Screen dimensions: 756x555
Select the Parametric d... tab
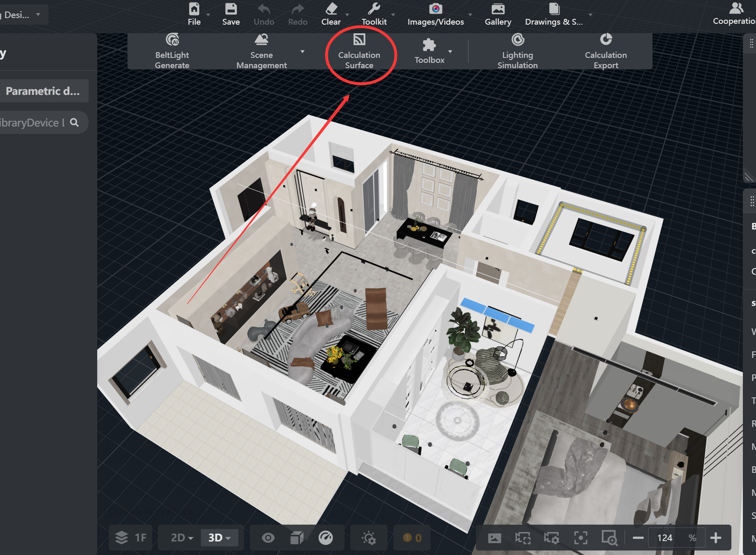(43, 91)
